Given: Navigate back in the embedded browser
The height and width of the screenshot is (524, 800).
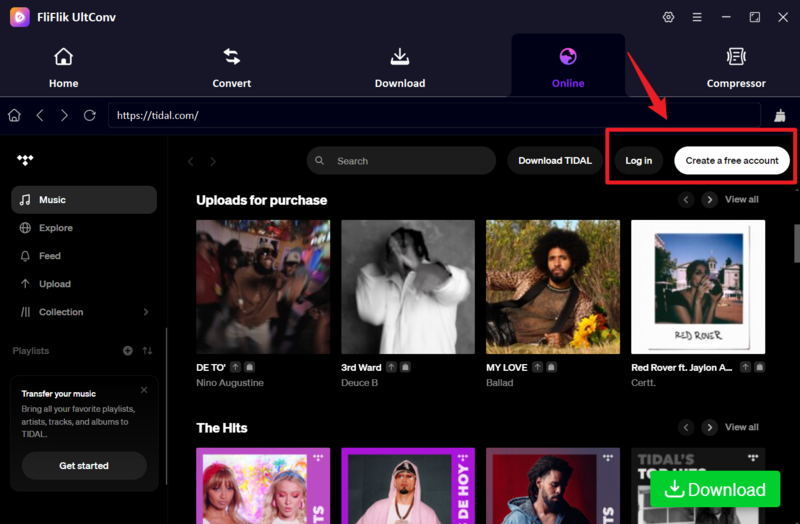Looking at the screenshot, I should 40,115.
